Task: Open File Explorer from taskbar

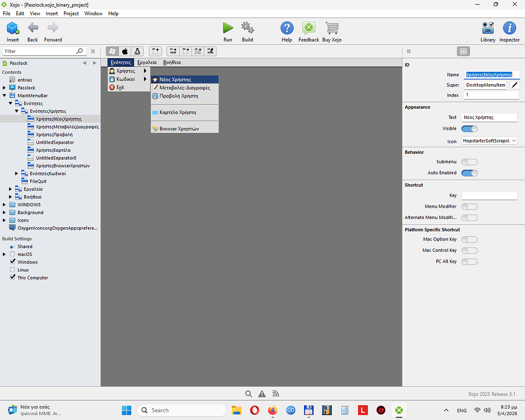Action: tap(236, 410)
